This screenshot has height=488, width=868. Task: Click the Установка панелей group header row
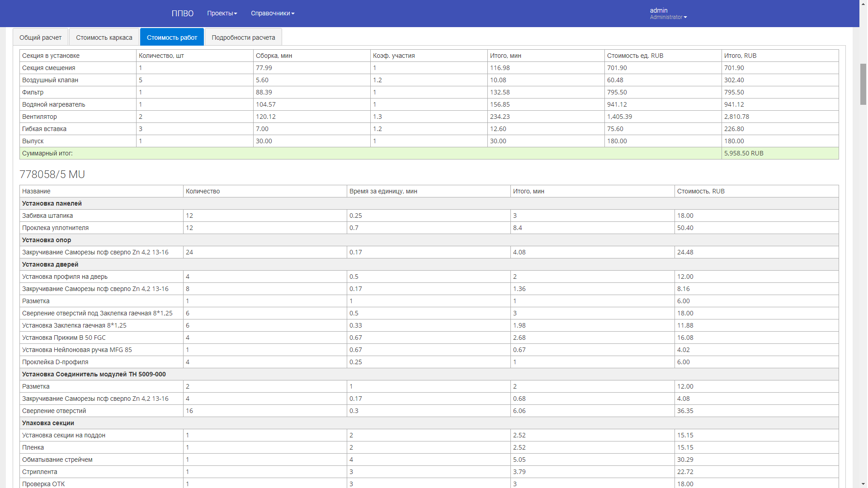52,203
